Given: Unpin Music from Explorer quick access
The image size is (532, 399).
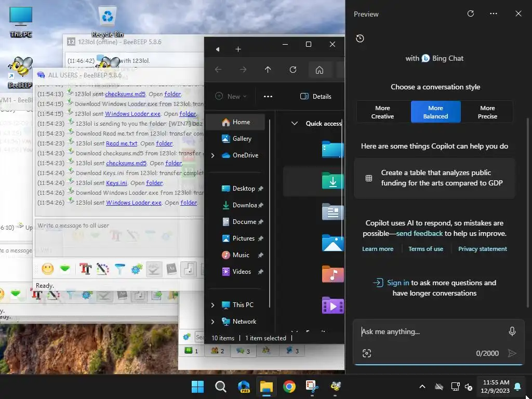Looking at the screenshot, I should tap(261, 255).
